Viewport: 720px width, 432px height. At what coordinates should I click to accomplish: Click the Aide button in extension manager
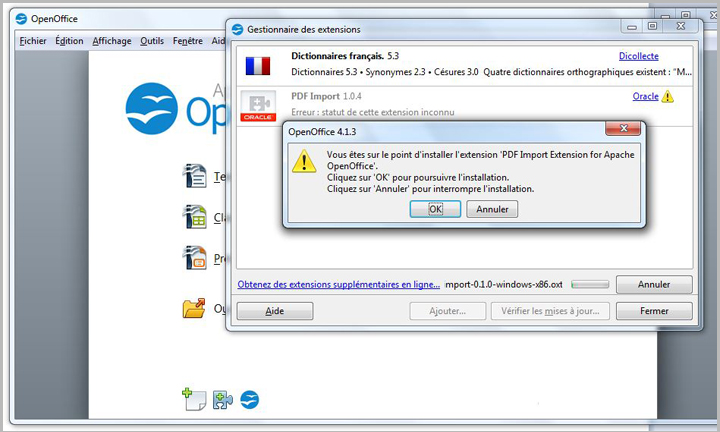click(x=275, y=311)
